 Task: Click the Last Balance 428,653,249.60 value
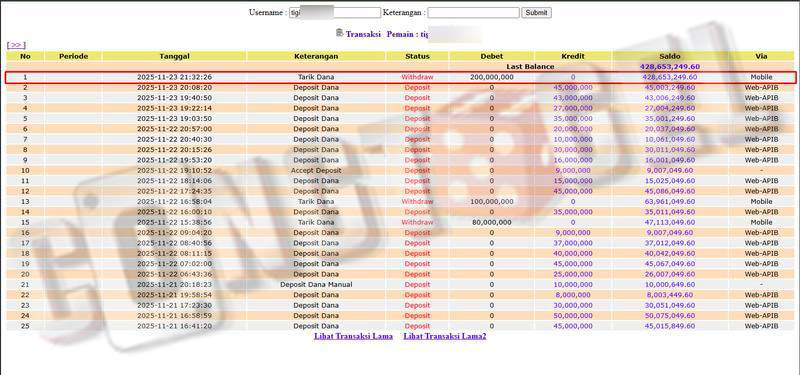pyautogui.click(x=669, y=67)
